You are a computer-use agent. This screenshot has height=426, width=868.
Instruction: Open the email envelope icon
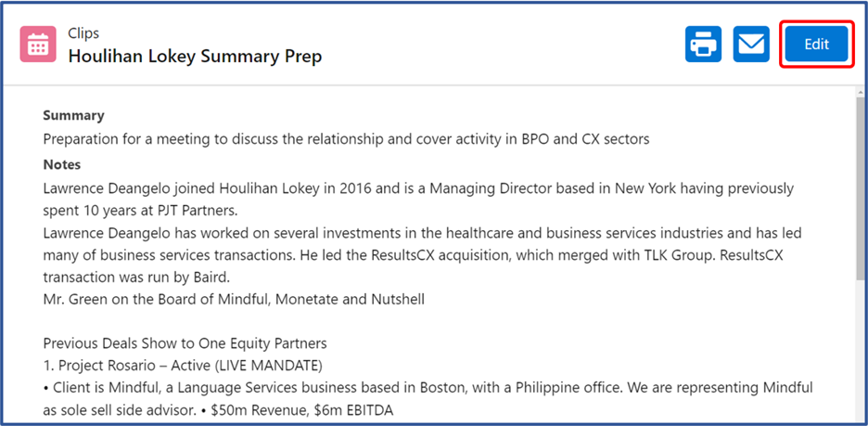(751, 44)
